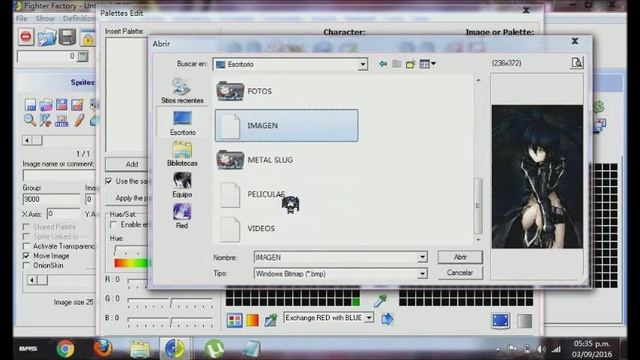The height and width of the screenshot is (360, 640).
Task: Expand the Tipo file type dropdown
Action: pos(422,273)
